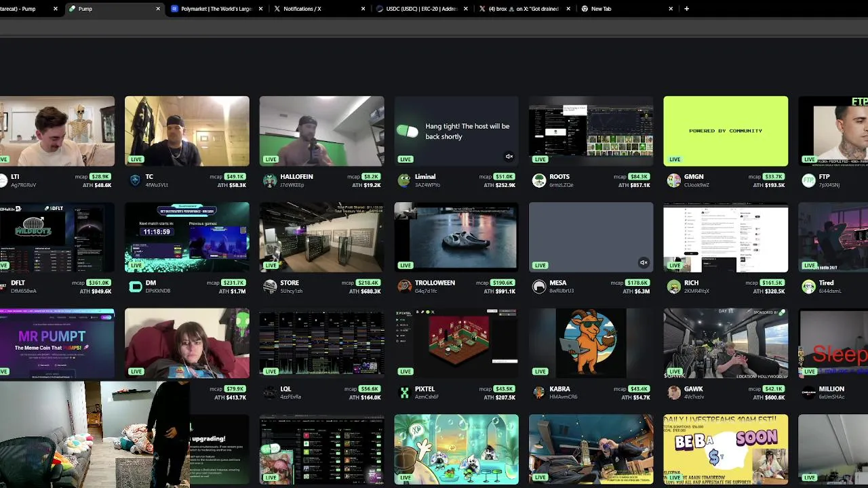The width and height of the screenshot is (868, 488).
Task: Open the RICH livestream thumbnail
Action: pos(726,237)
